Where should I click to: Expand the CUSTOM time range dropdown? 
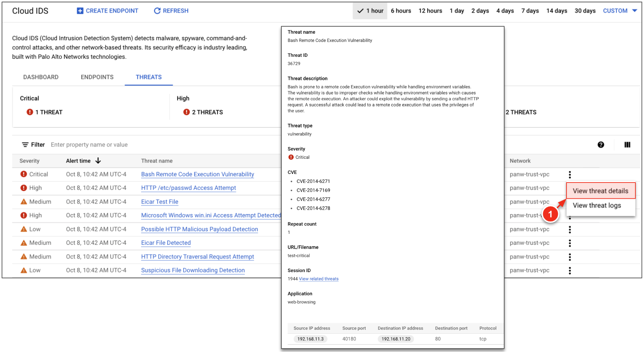tap(620, 11)
